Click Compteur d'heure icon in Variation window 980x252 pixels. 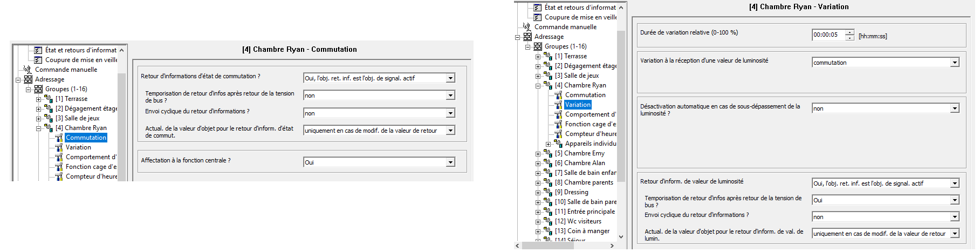pyautogui.click(x=558, y=134)
